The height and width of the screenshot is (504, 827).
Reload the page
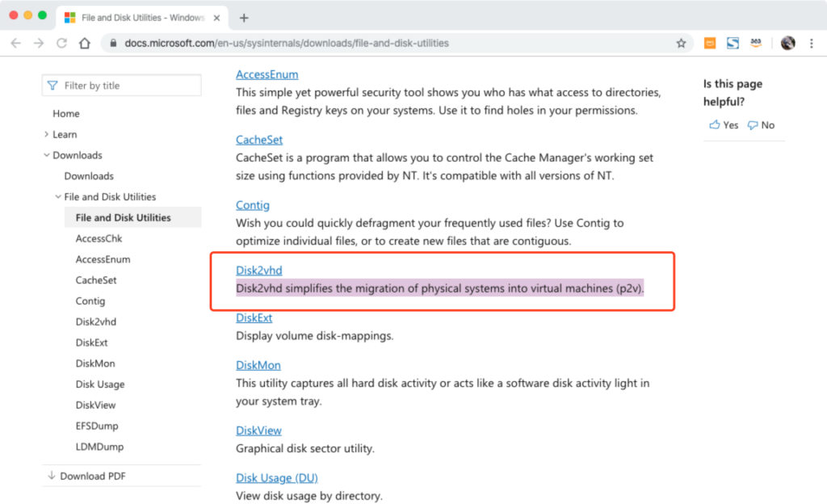tap(61, 44)
